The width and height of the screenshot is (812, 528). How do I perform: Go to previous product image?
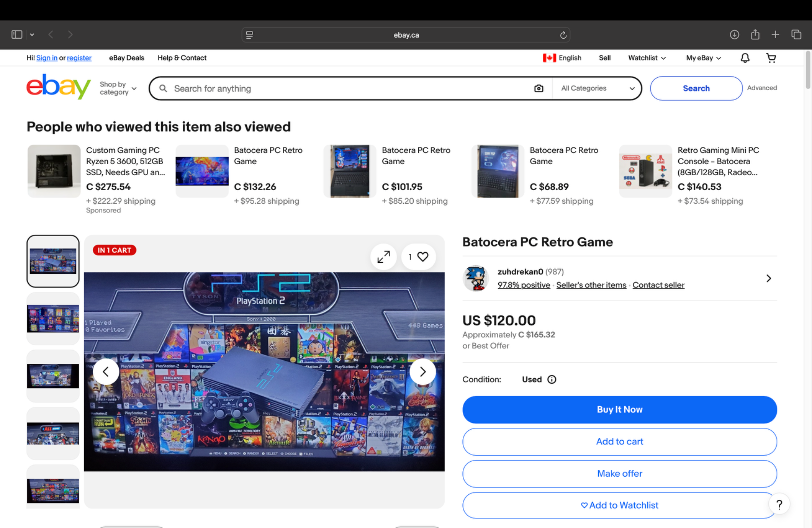106,372
